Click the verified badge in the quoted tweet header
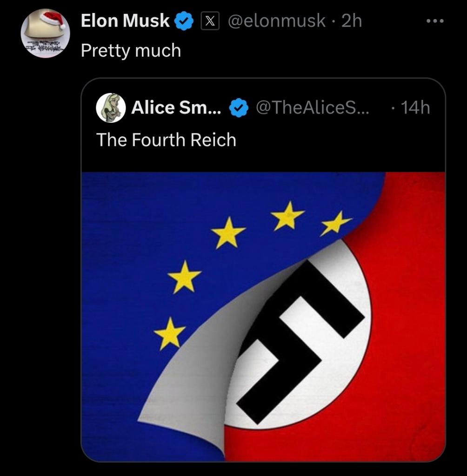Viewport: 467px width, 476px height. (239, 107)
